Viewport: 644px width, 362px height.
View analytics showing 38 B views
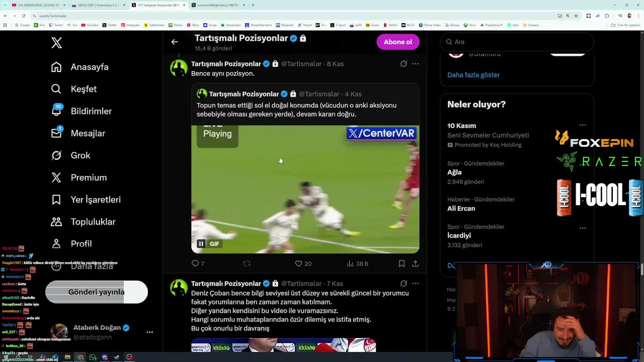[x=358, y=263]
